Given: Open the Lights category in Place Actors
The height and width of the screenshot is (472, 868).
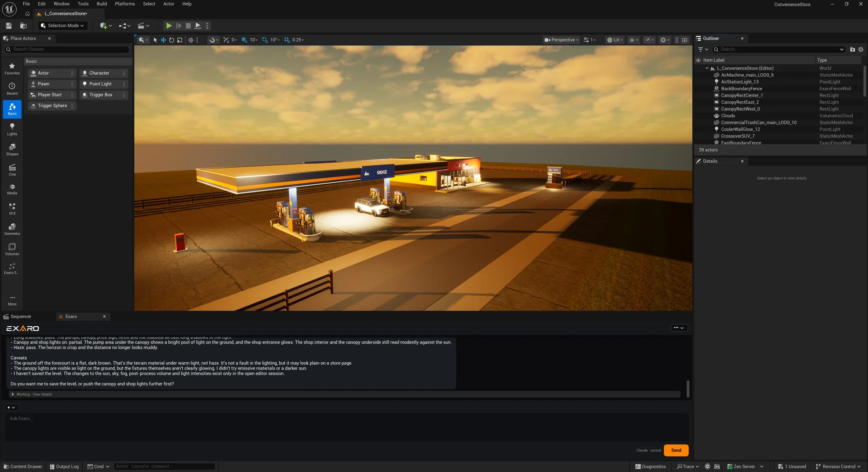Looking at the screenshot, I should (12, 129).
